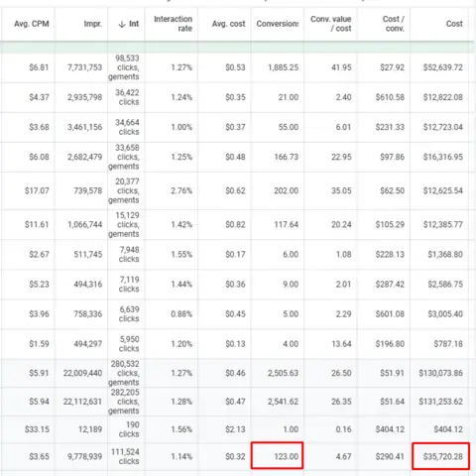The image size is (476, 476).
Task: Click the 117.64 conversions cell
Action: [287, 224]
